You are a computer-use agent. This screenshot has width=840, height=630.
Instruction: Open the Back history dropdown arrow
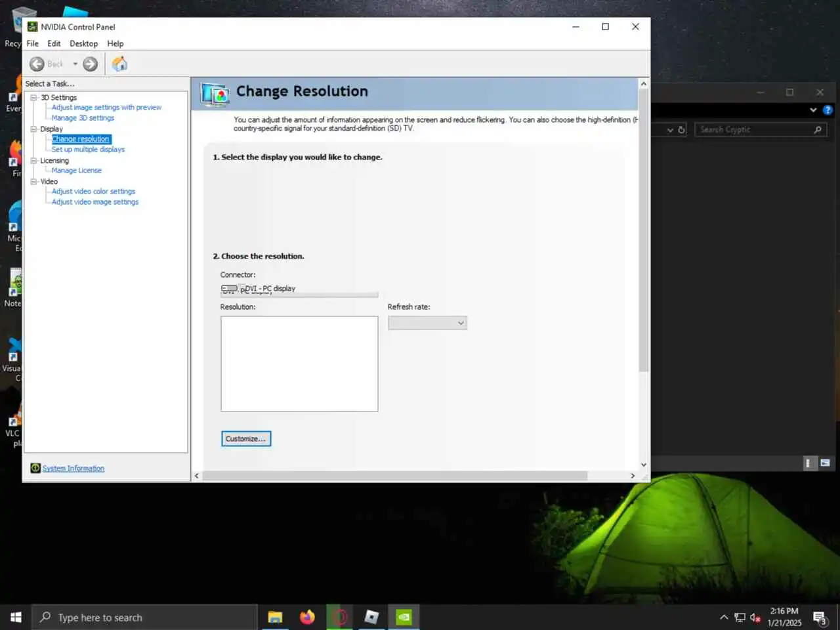[x=75, y=64]
